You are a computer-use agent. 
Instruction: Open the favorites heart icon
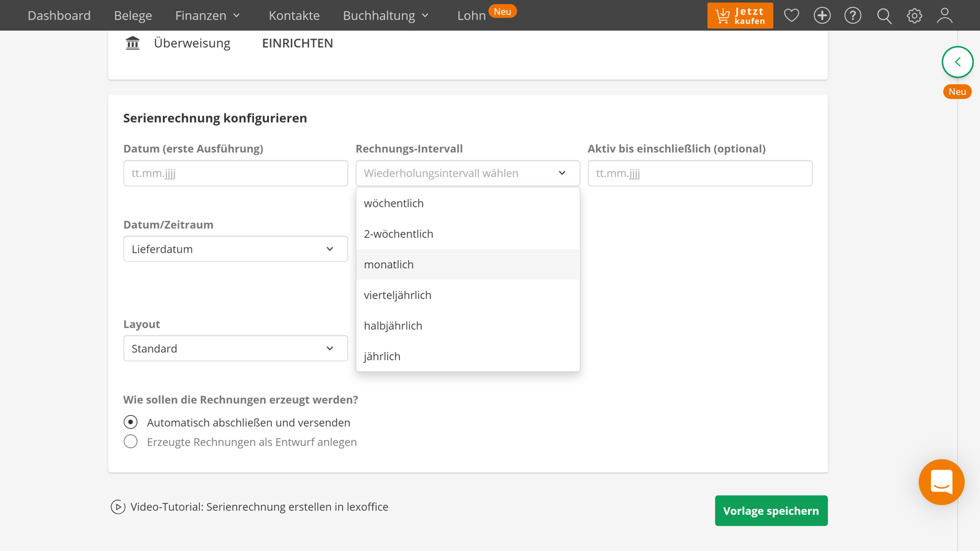click(x=791, y=15)
